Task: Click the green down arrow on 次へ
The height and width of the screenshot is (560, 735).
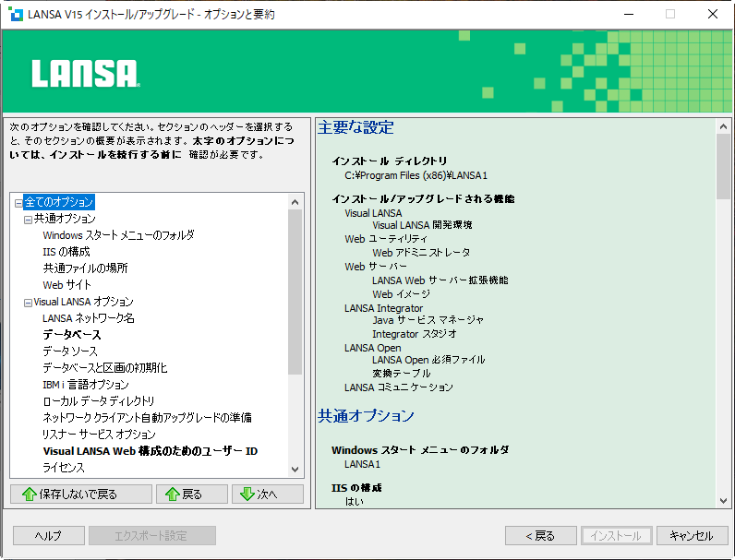Action: 247,494
